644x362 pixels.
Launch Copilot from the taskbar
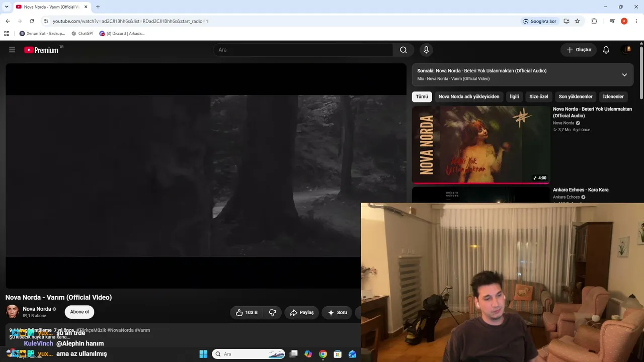308,354
